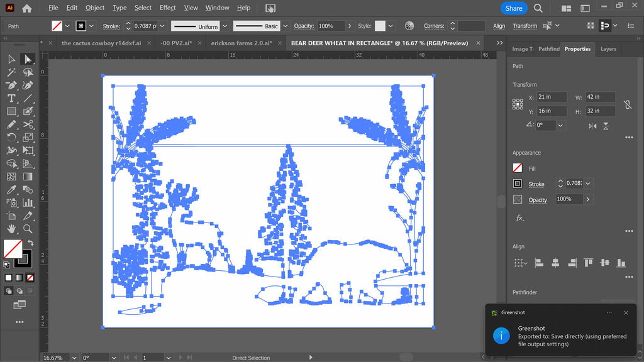The image size is (644, 362).
Task: Select the Rectangle tool
Action: coord(11,111)
